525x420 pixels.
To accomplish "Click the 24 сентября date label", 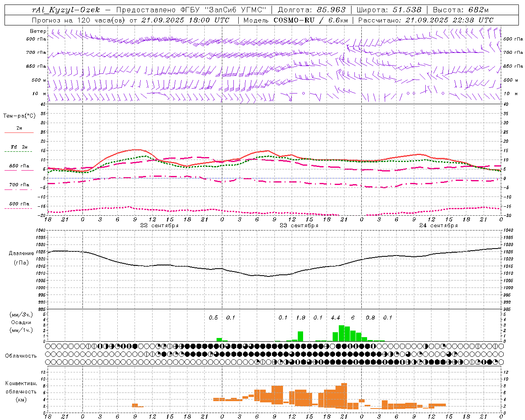I will pos(438,226).
